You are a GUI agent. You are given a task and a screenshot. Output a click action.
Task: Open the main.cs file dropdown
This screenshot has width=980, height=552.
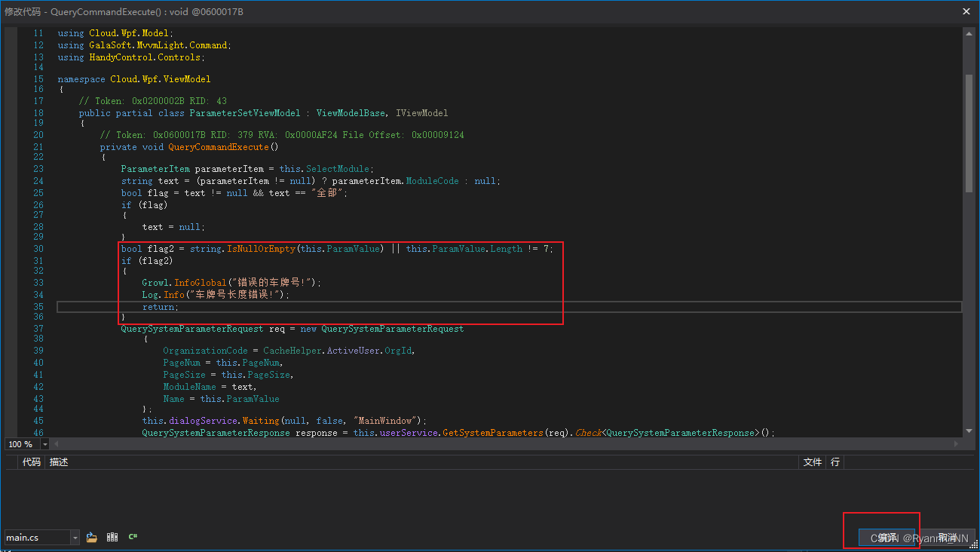[75, 538]
